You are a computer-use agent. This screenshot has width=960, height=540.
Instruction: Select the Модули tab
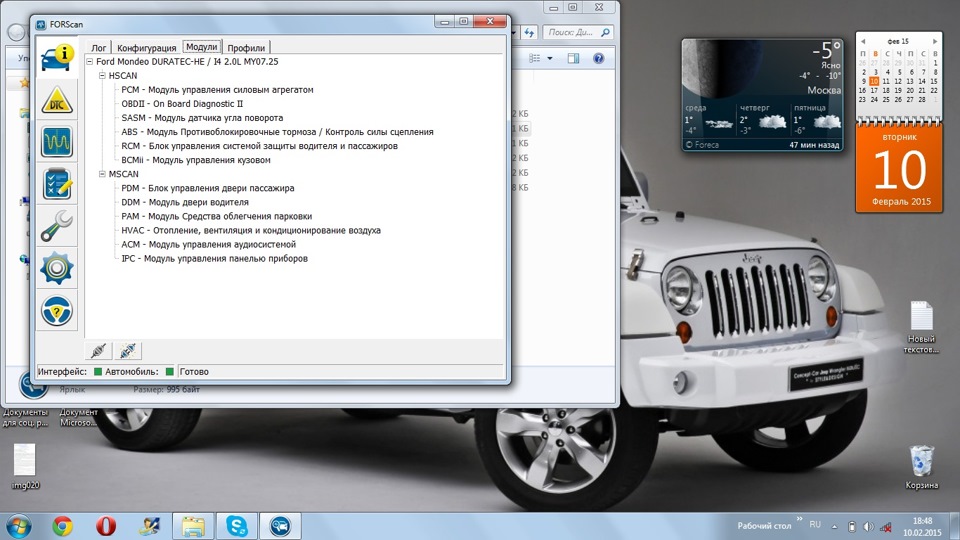click(201, 47)
